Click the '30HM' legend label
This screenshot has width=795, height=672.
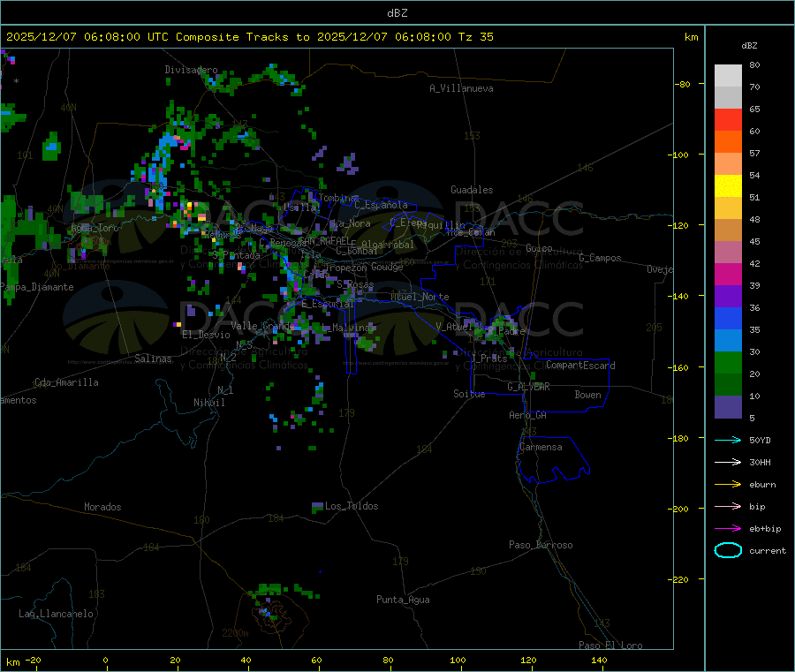pos(760,462)
